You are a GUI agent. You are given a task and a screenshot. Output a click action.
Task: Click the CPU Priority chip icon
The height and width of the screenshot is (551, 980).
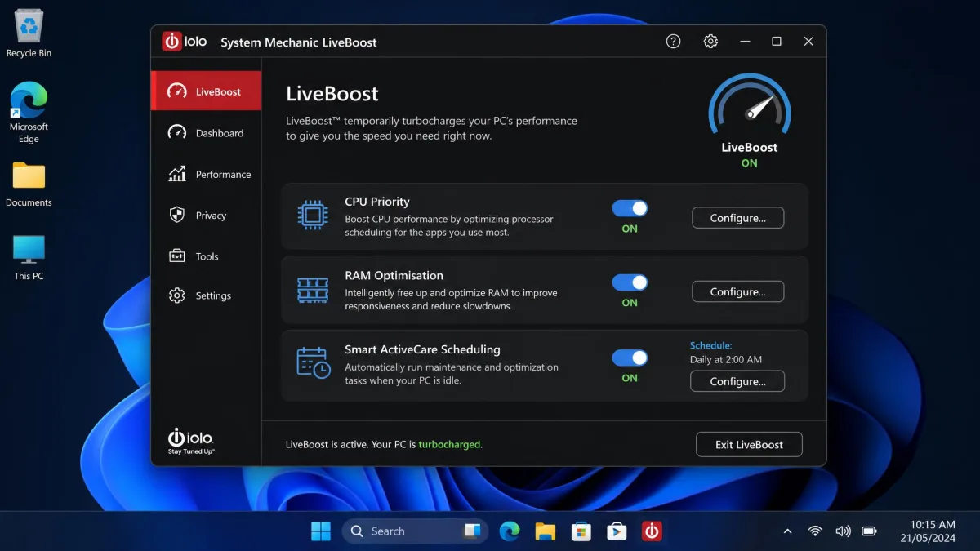313,216
